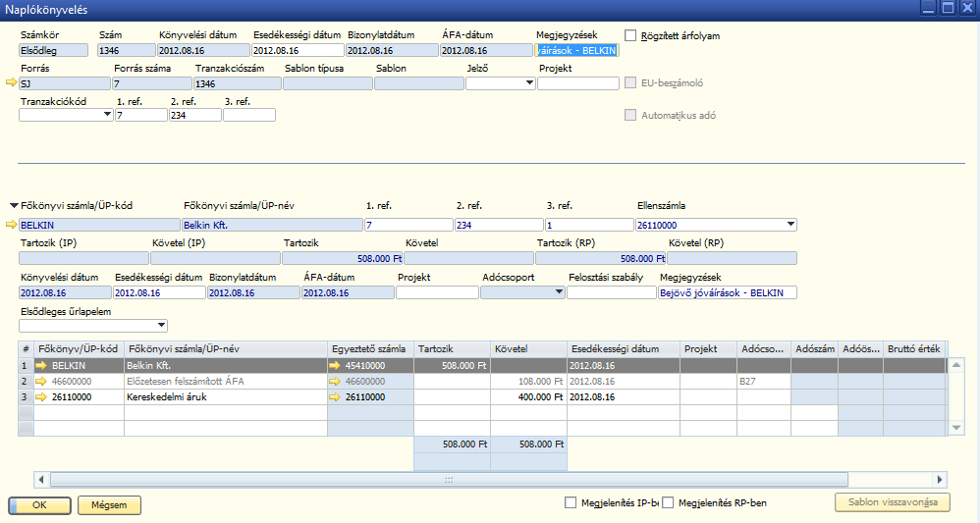Click the header 2. ref. field with 234

pyautogui.click(x=195, y=115)
